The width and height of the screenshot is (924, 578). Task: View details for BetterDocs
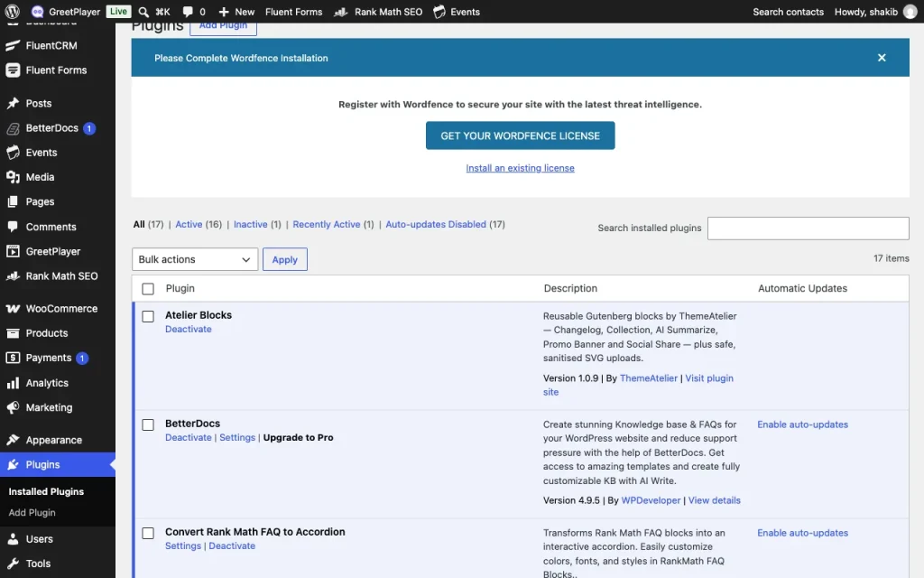point(715,500)
